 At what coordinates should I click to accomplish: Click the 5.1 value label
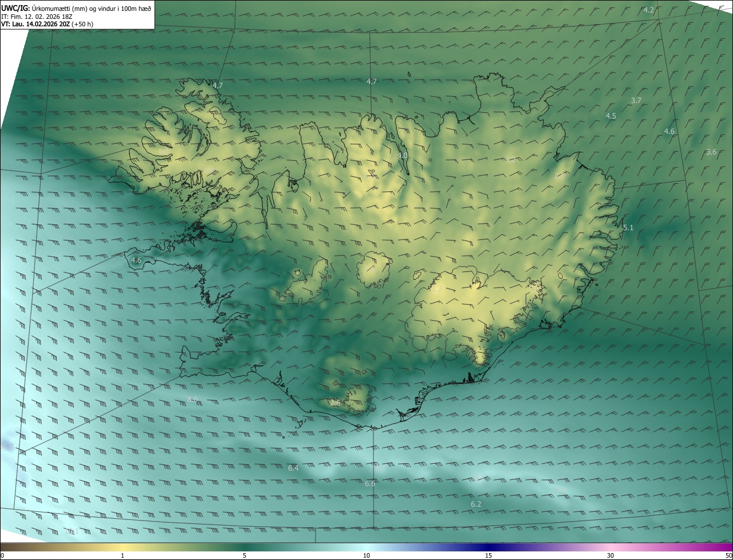pos(628,227)
